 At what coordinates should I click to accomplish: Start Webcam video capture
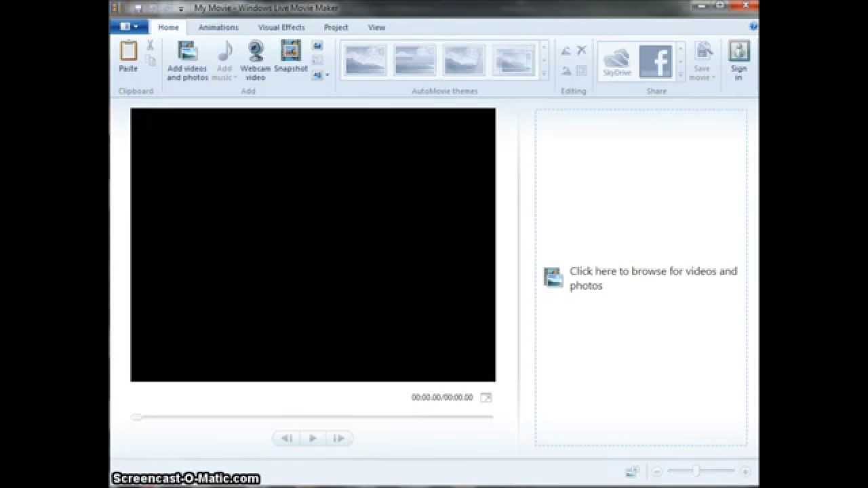(256, 60)
